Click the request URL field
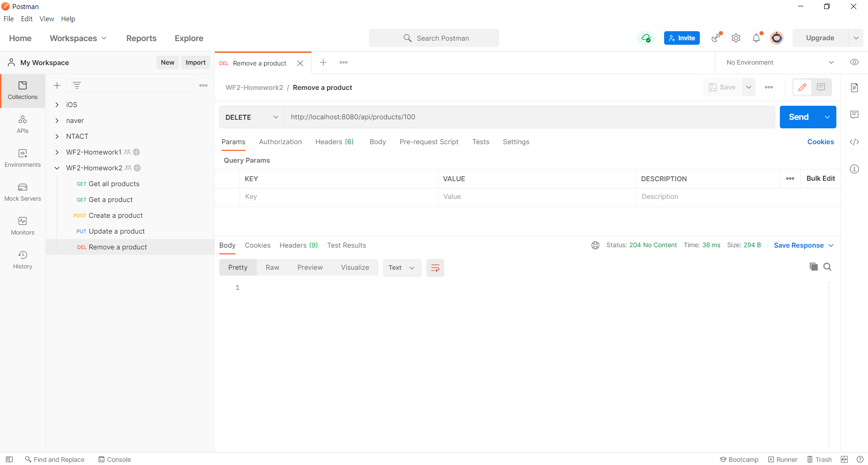The height and width of the screenshot is (465, 868). click(530, 117)
